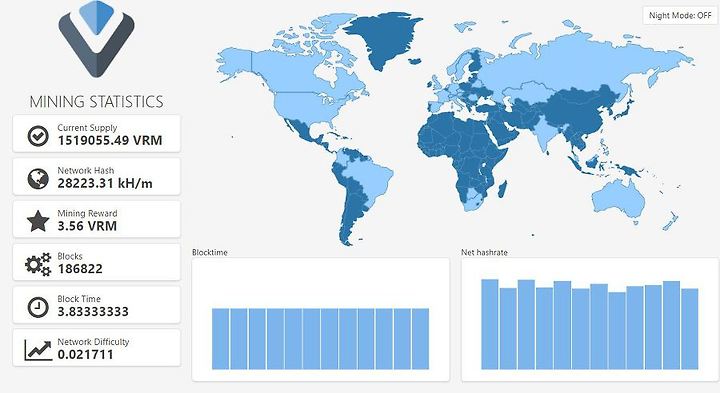Viewport: 720px width, 393px height.
Task: Select the difficulty value 0.021711
Action: pos(85,354)
